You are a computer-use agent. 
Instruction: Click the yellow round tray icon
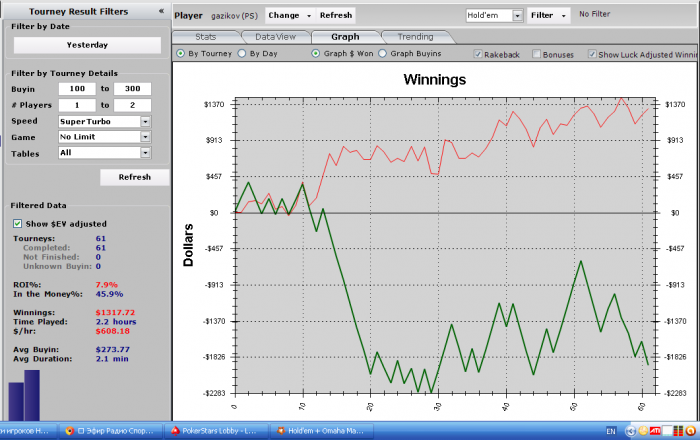643,431
